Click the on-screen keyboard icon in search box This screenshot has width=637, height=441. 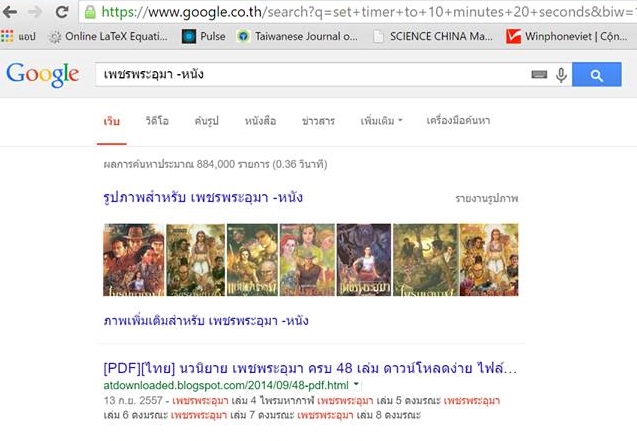(x=539, y=75)
